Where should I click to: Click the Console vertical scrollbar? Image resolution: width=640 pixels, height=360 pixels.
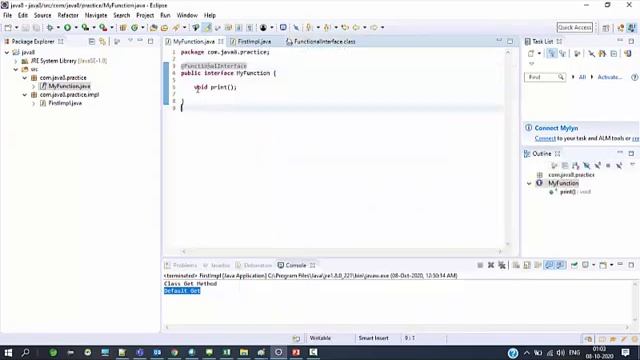click(x=635, y=302)
